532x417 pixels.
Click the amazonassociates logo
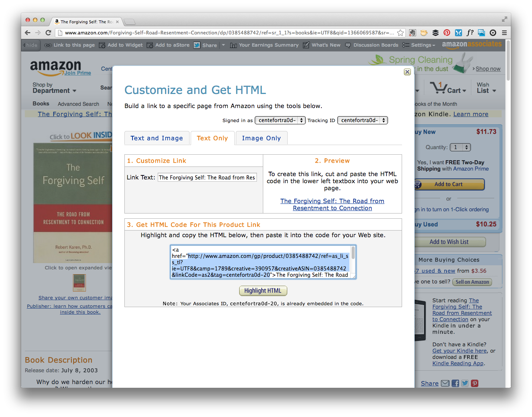pyautogui.click(x=472, y=45)
